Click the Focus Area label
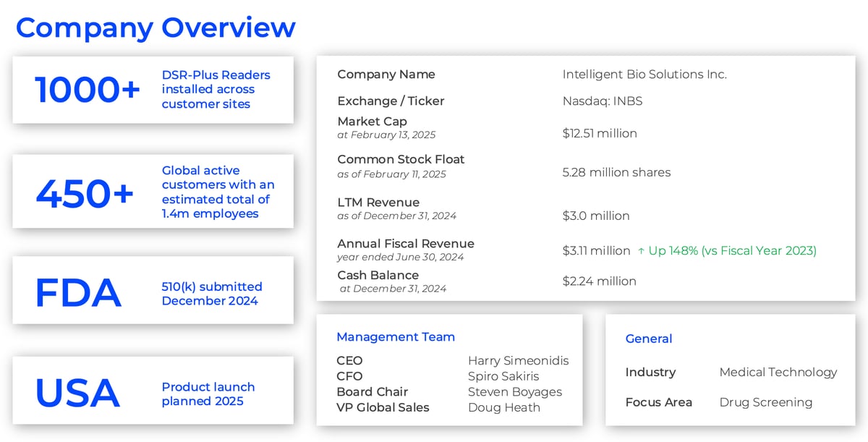The image size is (868, 442). pyautogui.click(x=658, y=402)
